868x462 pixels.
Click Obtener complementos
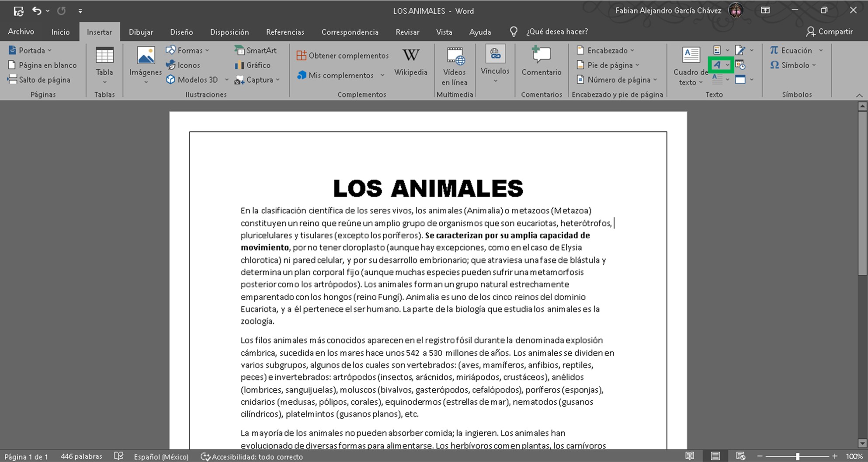click(x=343, y=56)
